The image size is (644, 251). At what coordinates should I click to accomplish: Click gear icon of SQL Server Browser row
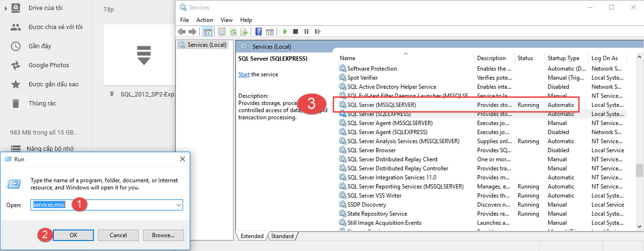tap(343, 150)
